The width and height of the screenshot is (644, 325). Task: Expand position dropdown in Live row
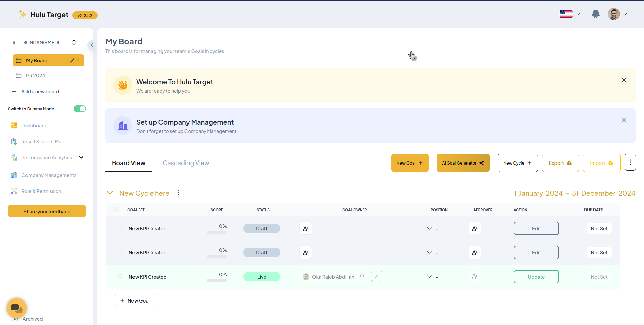pyautogui.click(x=429, y=277)
